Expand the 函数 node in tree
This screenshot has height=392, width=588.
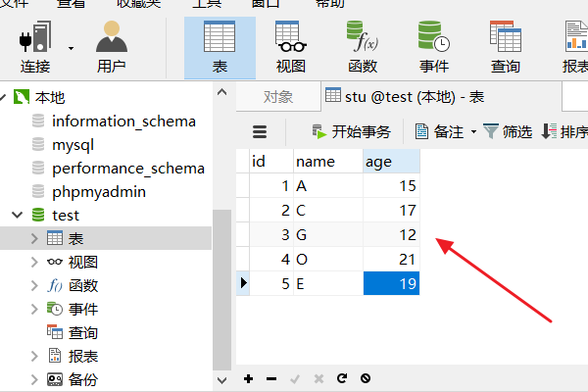34,285
